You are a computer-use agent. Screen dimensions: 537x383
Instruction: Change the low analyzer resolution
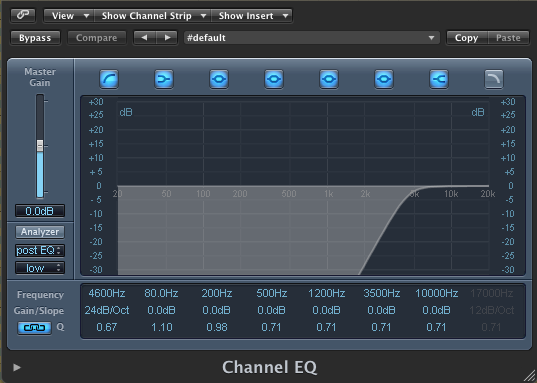pyautogui.click(x=40, y=268)
